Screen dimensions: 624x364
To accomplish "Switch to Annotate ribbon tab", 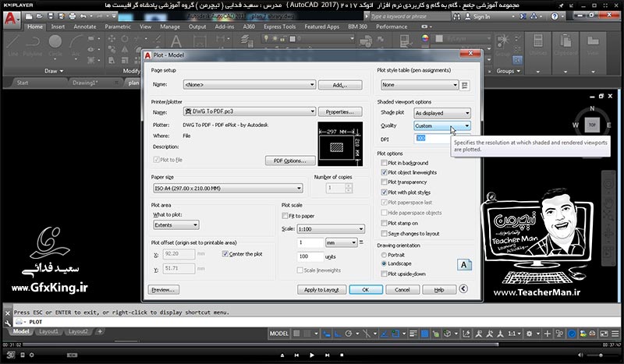I will point(85,27).
